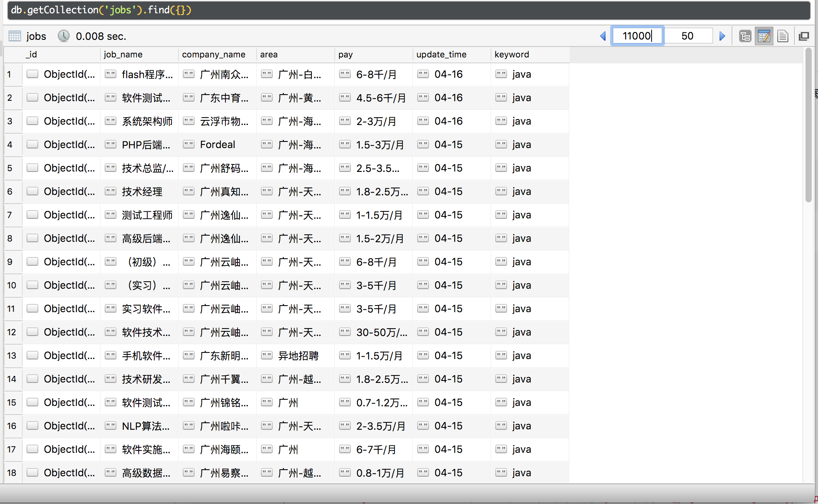The height and width of the screenshot is (504, 818).
Task: Select the update_time column header
Action: [x=441, y=55]
